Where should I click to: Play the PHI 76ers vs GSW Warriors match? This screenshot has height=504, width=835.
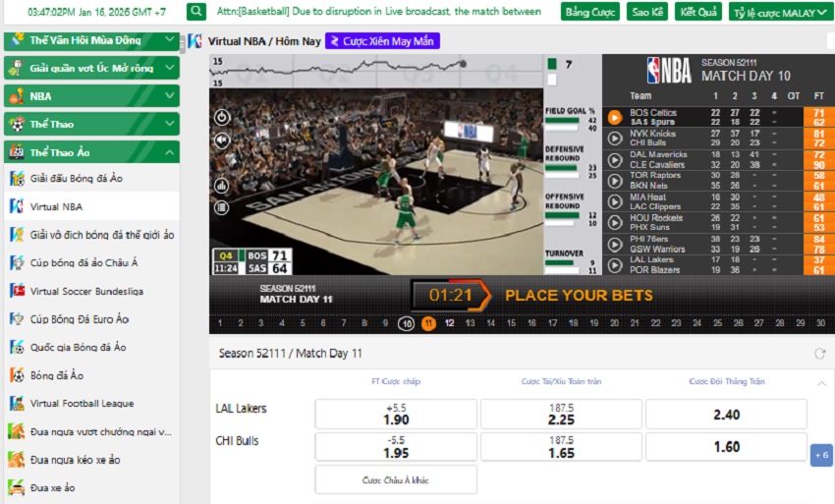pos(615,244)
